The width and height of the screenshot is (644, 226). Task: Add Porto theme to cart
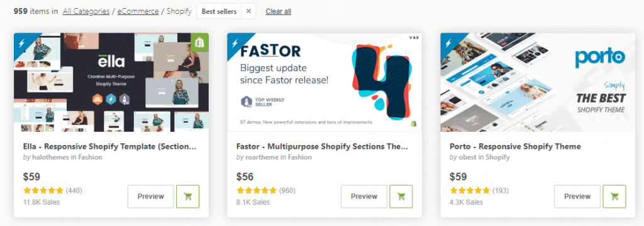click(614, 196)
